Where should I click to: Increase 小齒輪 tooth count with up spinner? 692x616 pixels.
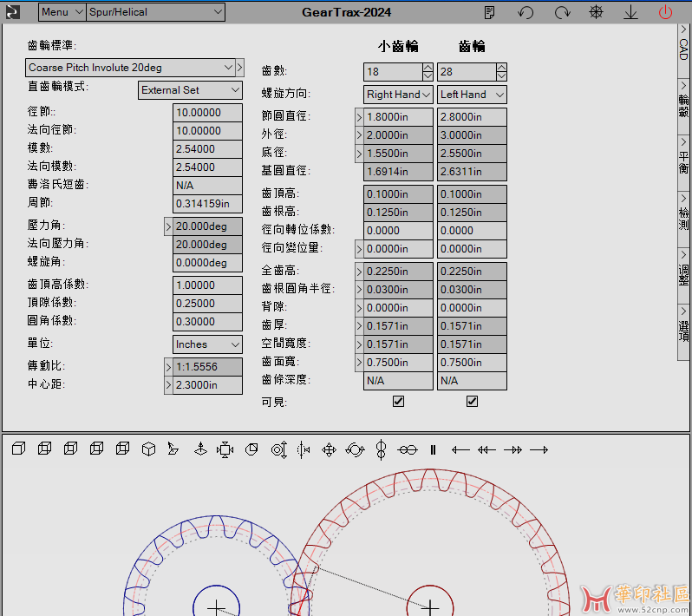pos(428,68)
